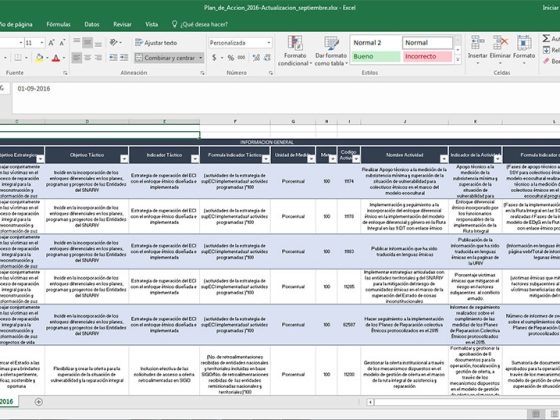
Task: Increase the cell indent
Action: click(x=124, y=58)
